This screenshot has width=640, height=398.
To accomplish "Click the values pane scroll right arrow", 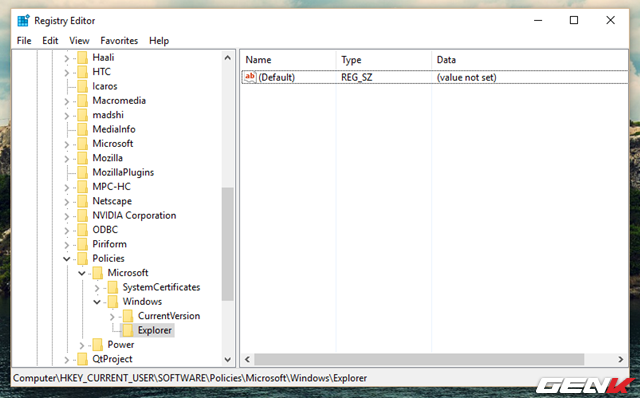I will [x=620, y=359].
